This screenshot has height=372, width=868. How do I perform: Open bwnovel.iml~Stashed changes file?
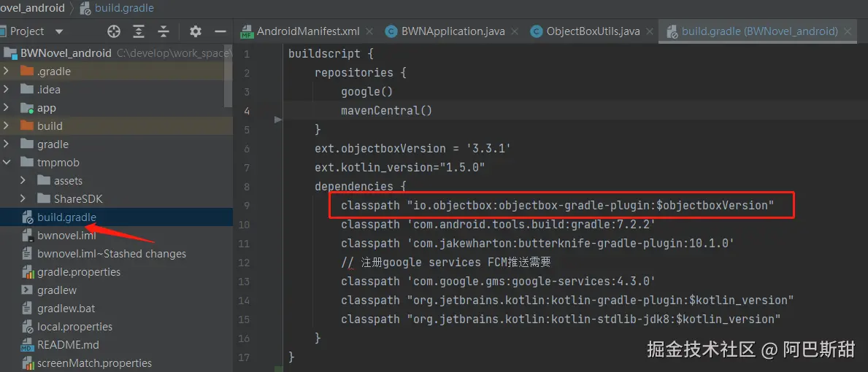point(111,254)
